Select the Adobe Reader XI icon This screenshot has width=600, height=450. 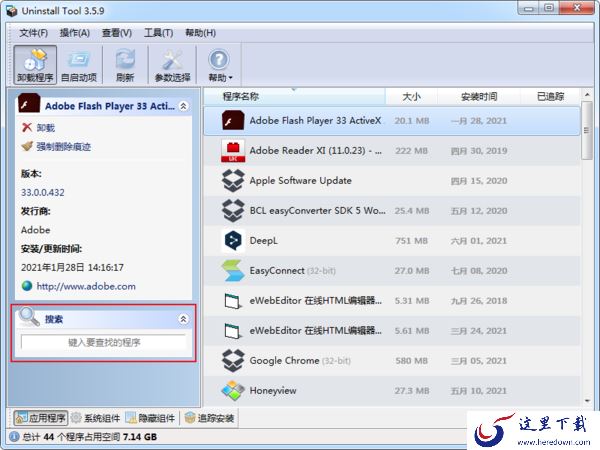233,151
